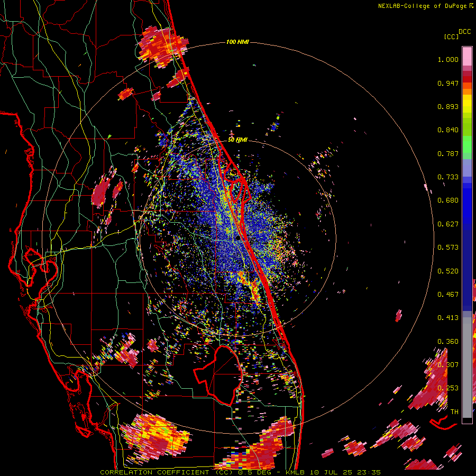476x476 pixels.
Task: Pick the pink segment at top of color bar
Action: pyautogui.click(x=467, y=56)
